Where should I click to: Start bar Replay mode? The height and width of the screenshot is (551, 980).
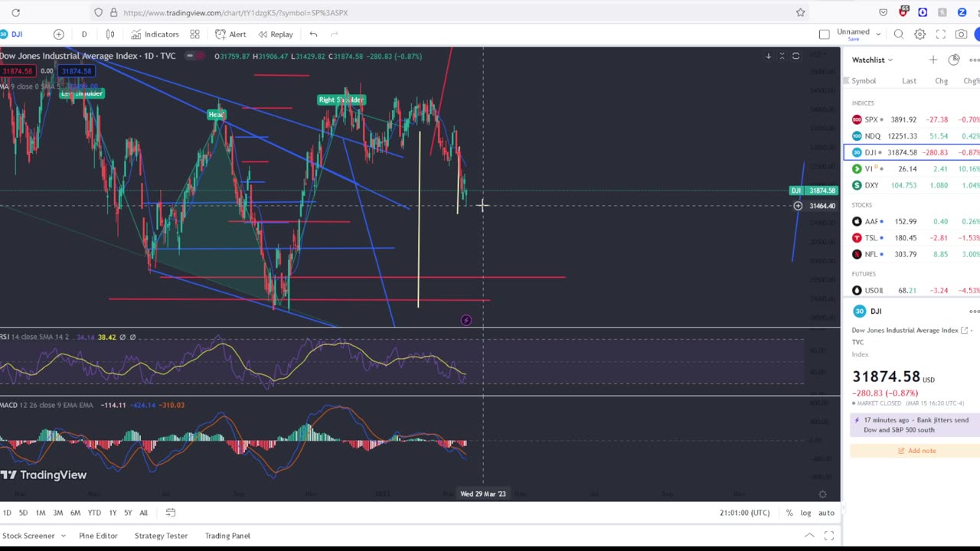tap(276, 34)
